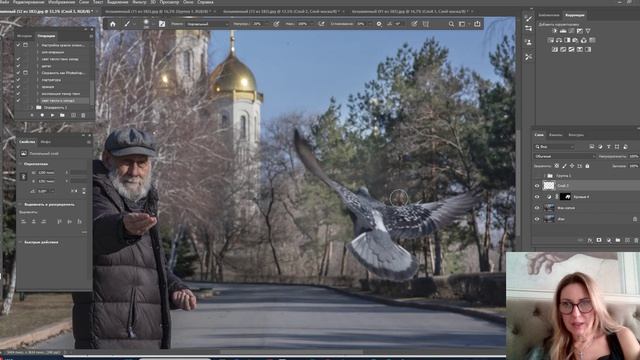
Task: Hide the Слой 2 layer
Action: coord(537,186)
